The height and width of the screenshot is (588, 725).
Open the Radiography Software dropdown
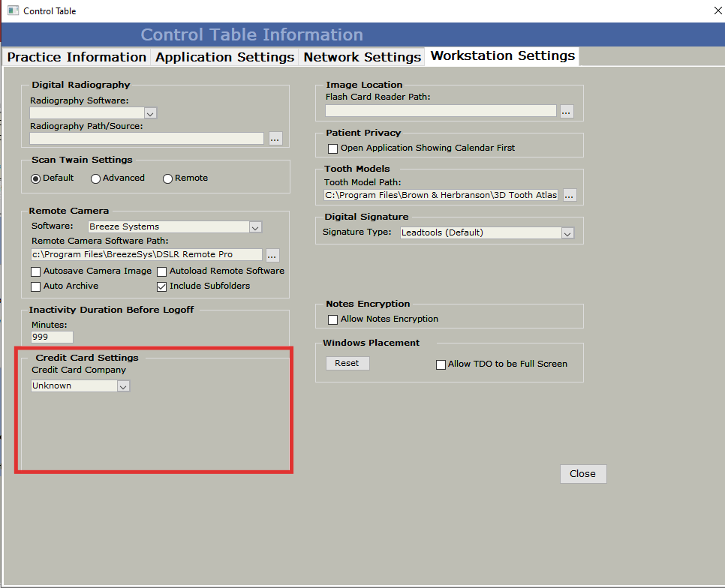click(x=150, y=113)
